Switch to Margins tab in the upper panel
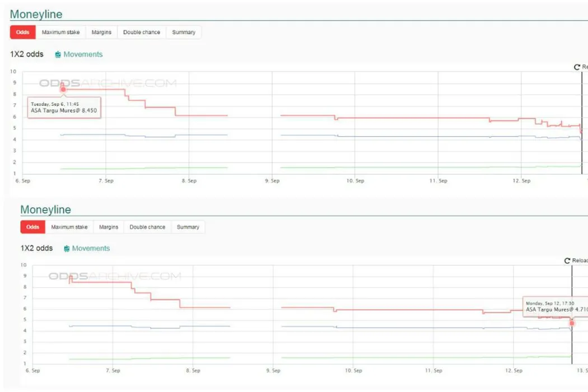Screen dimensions: 588x392 click(101, 32)
